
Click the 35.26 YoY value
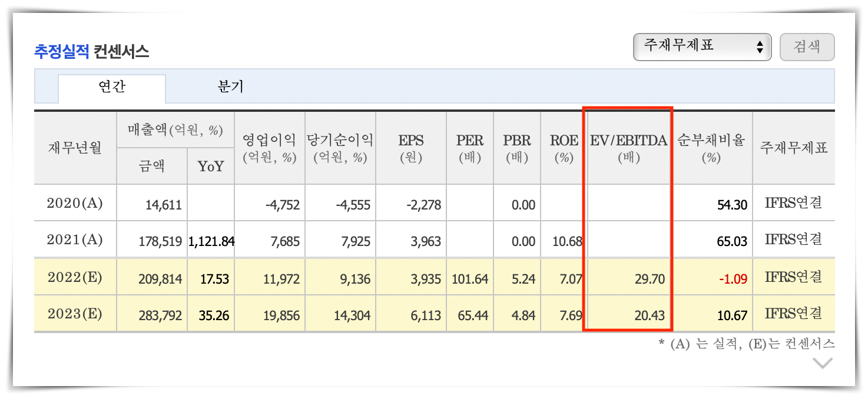coord(214,315)
